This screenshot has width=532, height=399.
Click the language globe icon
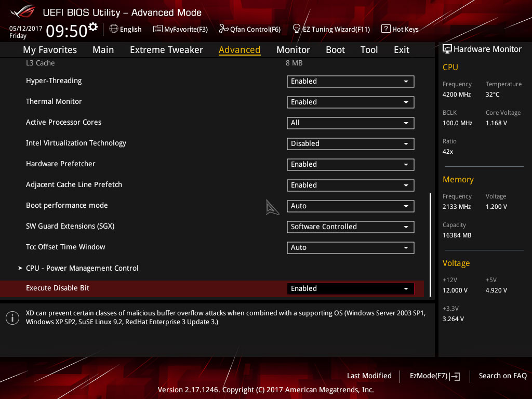(114, 29)
